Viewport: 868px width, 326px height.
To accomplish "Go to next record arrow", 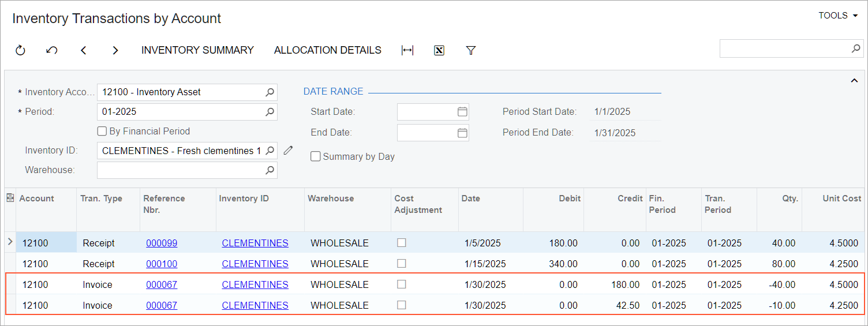I will 115,51.
